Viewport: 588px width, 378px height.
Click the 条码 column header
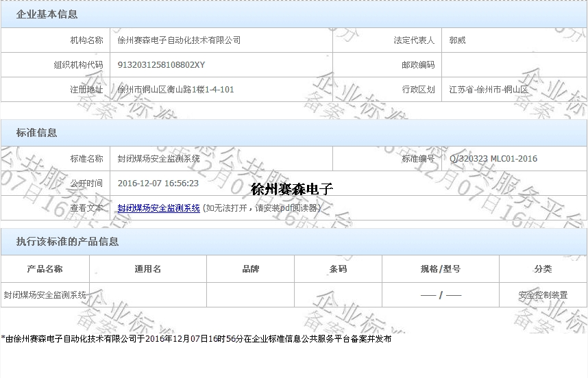point(339,269)
